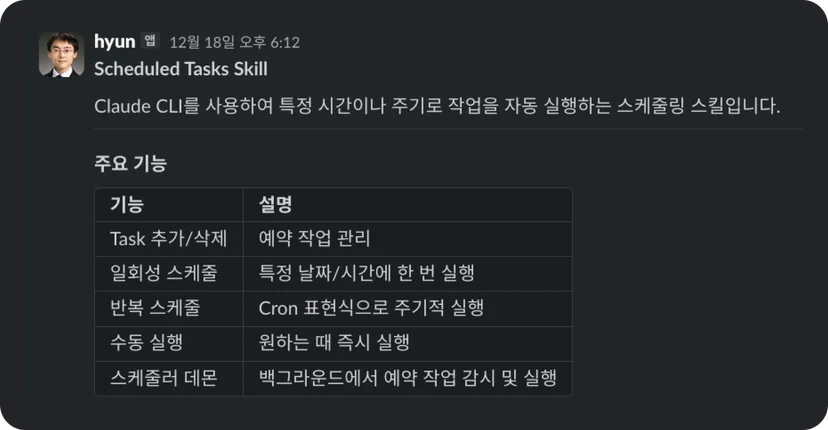
Task: Click the hyun username link
Action: tap(115, 42)
